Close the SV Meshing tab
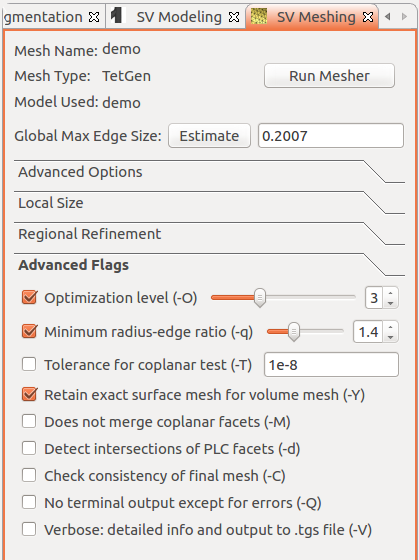This screenshot has height=560, width=419. [x=368, y=17]
